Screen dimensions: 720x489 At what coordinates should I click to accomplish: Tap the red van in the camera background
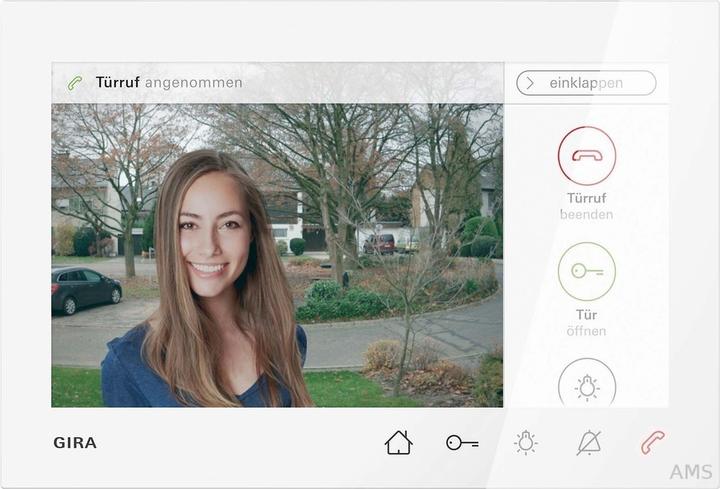point(379,242)
